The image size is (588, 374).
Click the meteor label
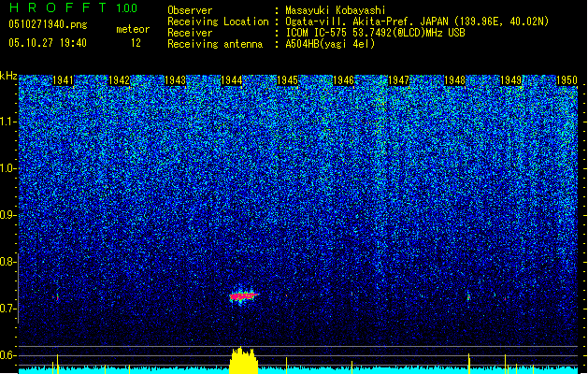click(x=133, y=29)
